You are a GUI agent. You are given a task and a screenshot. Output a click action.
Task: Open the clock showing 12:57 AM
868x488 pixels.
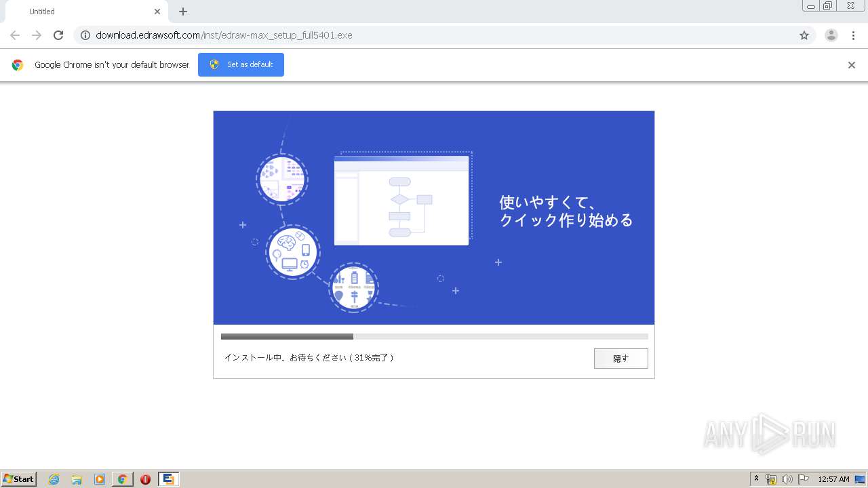click(833, 479)
